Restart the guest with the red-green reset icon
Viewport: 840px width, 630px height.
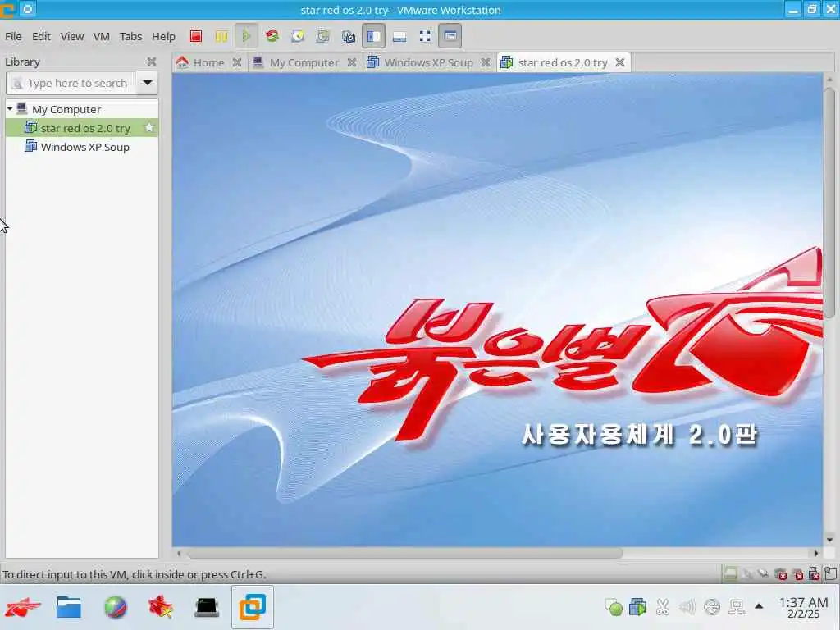click(272, 36)
